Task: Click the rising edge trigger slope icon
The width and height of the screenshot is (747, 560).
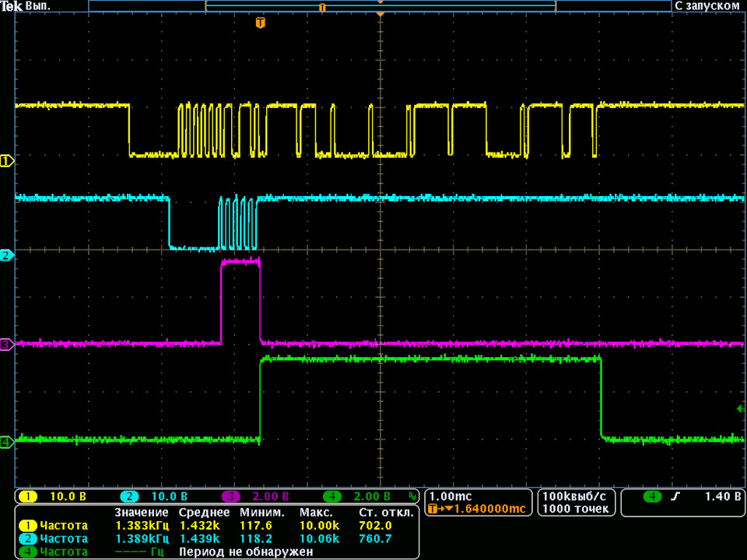Action: pos(675,497)
